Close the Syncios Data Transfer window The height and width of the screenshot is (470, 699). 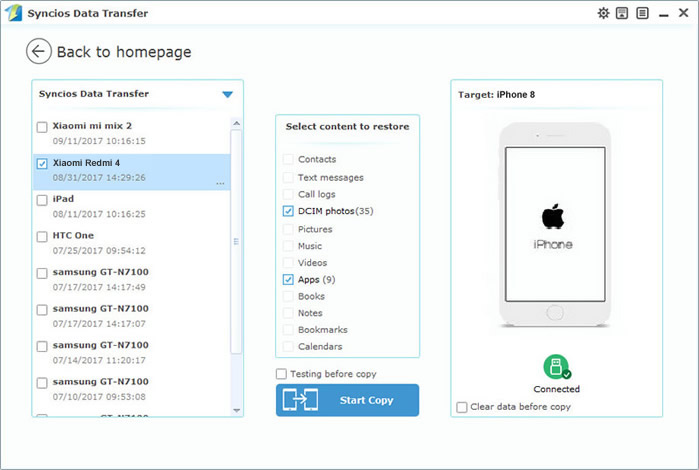[683, 13]
